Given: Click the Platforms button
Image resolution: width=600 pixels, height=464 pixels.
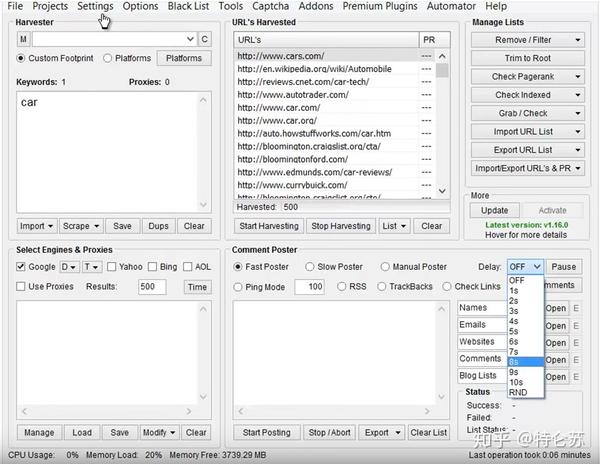Looking at the screenshot, I should tap(184, 58).
